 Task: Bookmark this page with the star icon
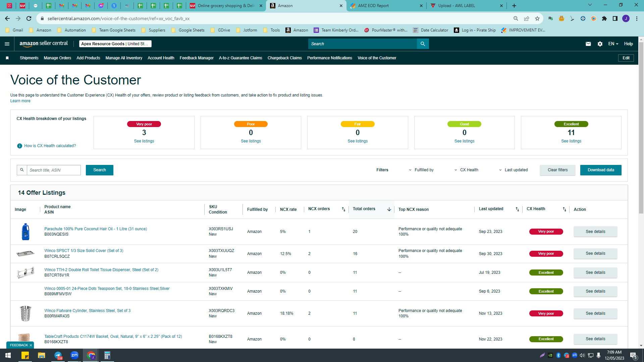[x=537, y=18]
